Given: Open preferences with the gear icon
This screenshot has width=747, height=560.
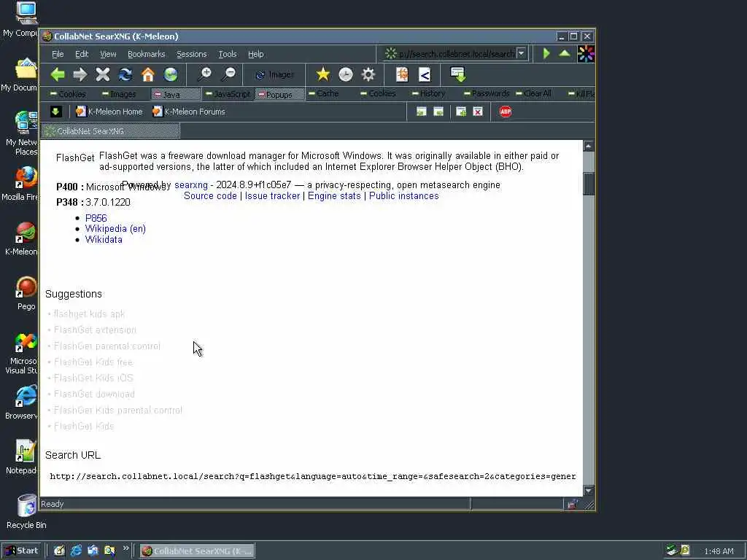Looking at the screenshot, I should (368, 74).
